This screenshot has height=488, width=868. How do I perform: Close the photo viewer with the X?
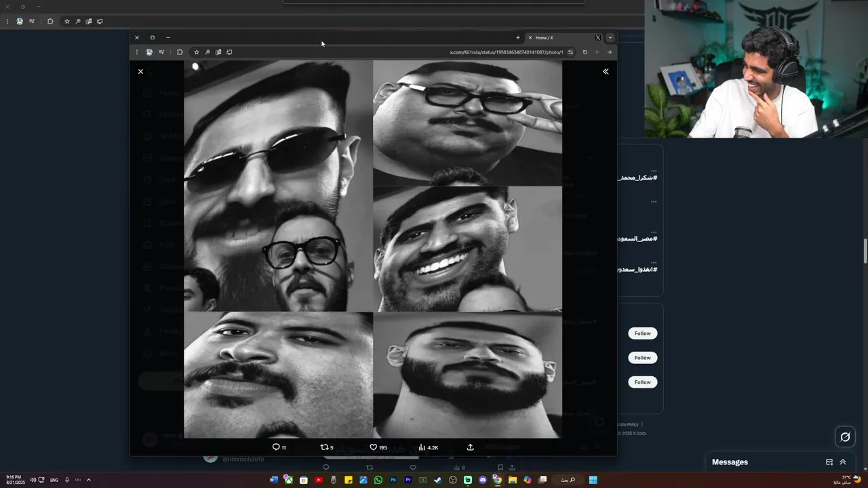coord(140,71)
